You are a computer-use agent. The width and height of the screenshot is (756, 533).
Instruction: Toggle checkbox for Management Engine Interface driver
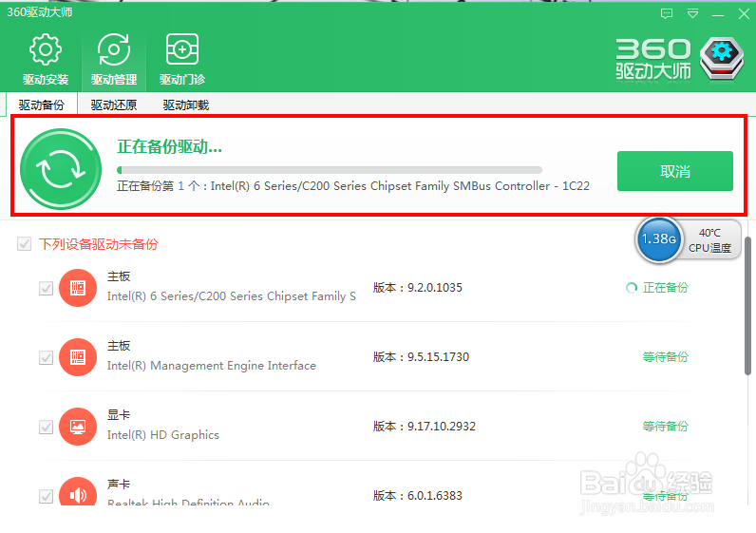pyautogui.click(x=46, y=358)
